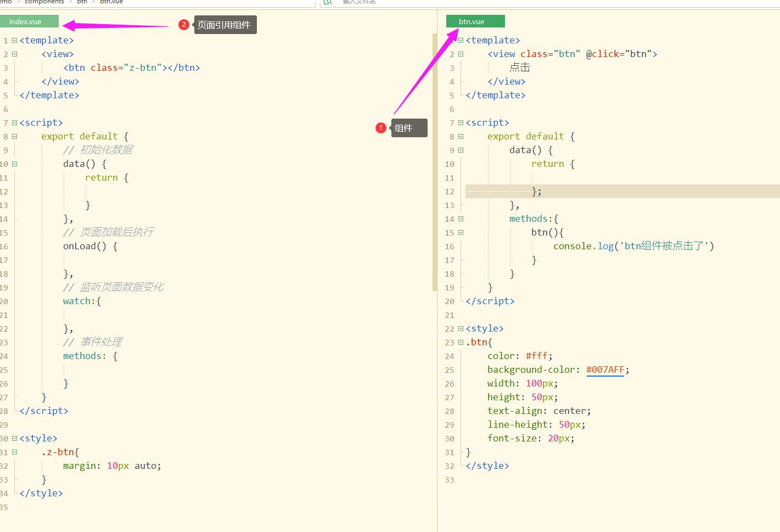This screenshot has height=532, width=780.
Task: Click the comment '// 事件处理'
Action: [x=93, y=342]
